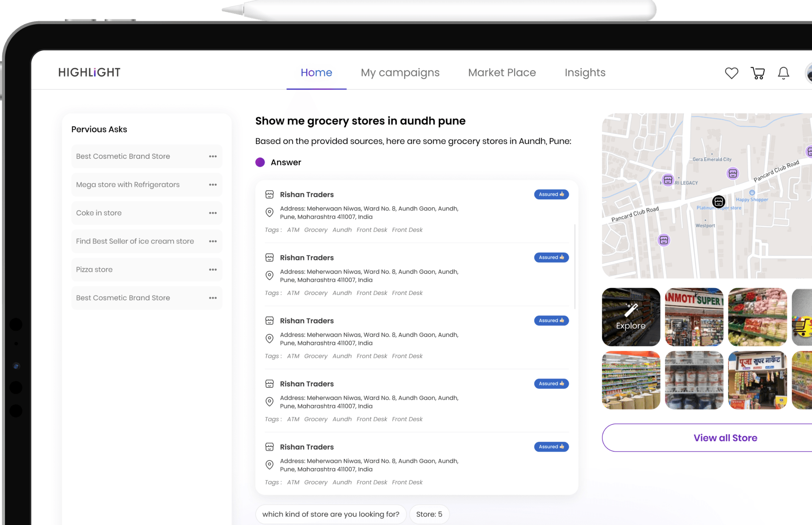This screenshot has height=525, width=812.
Task: Open the Anmoti Super store photo
Action: click(694, 317)
